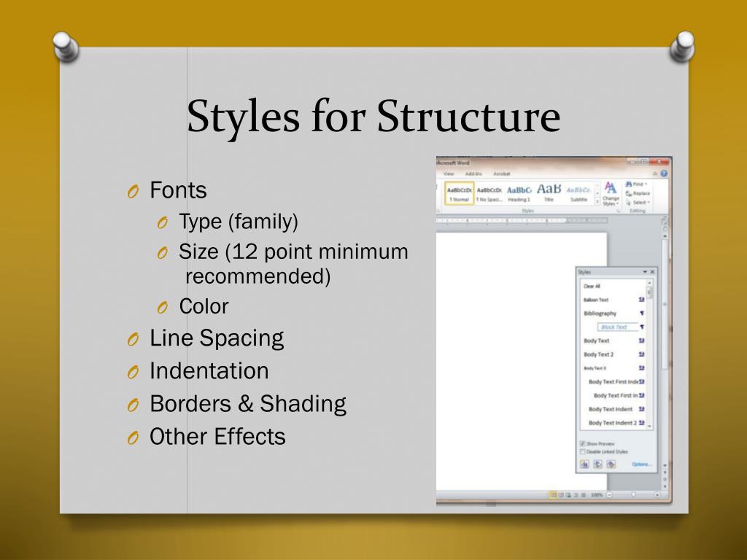Click the zoom out minus button

pyautogui.click(x=609, y=495)
